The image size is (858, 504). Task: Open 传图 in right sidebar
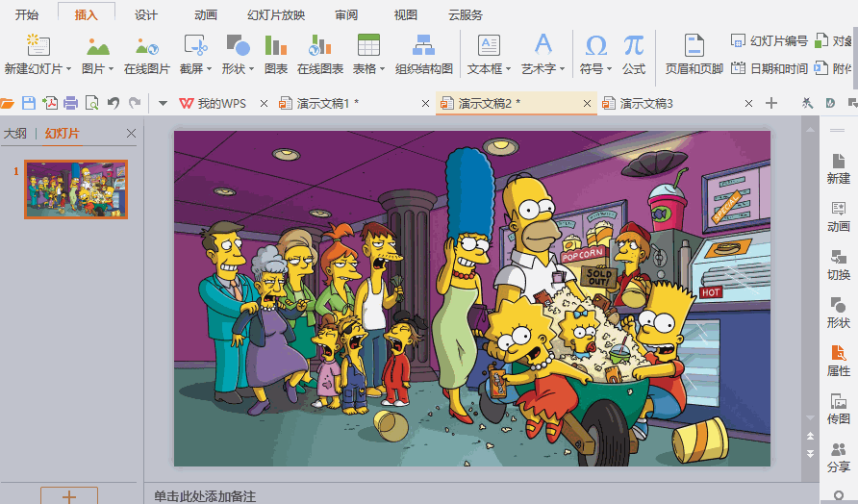838,410
